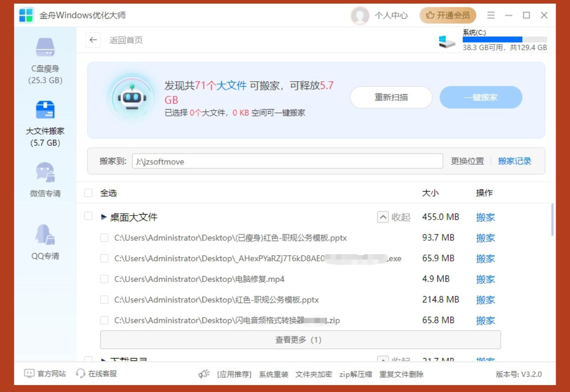
Task: Click the file list vertical scrollbar
Action: pos(552,220)
